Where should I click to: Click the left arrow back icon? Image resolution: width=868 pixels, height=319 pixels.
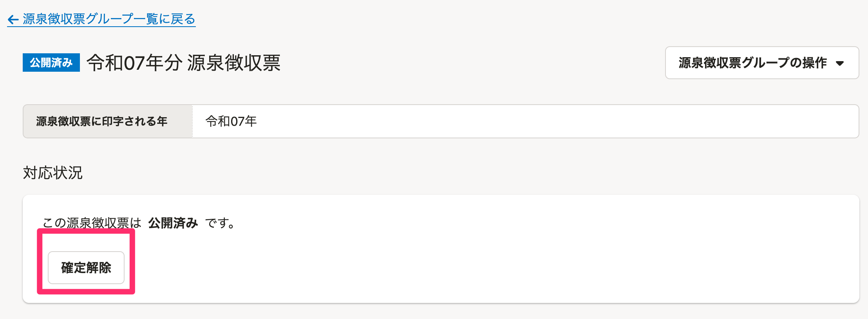click(x=13, y=19)
